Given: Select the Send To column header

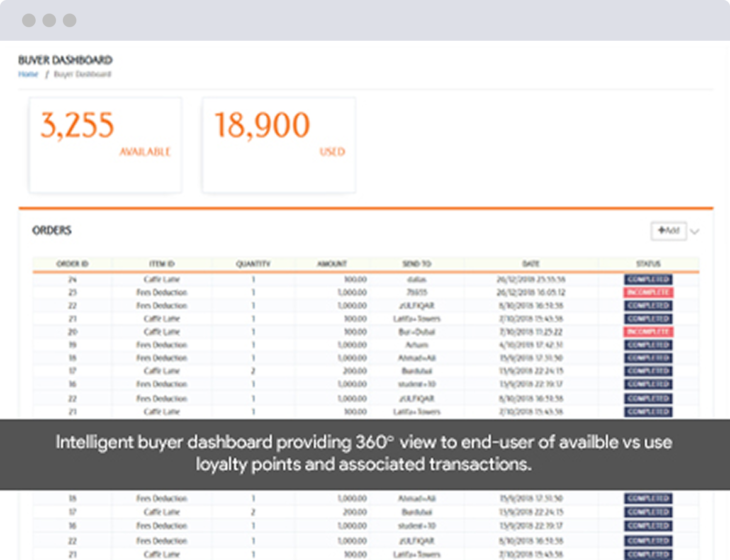Looking at the screenshot, I should [x=417, y=264].
